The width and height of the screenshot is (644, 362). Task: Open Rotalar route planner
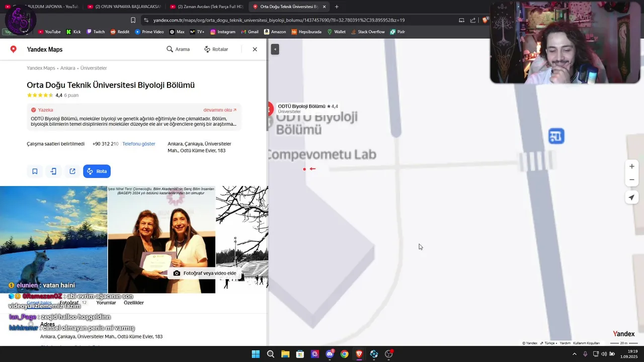216,49
